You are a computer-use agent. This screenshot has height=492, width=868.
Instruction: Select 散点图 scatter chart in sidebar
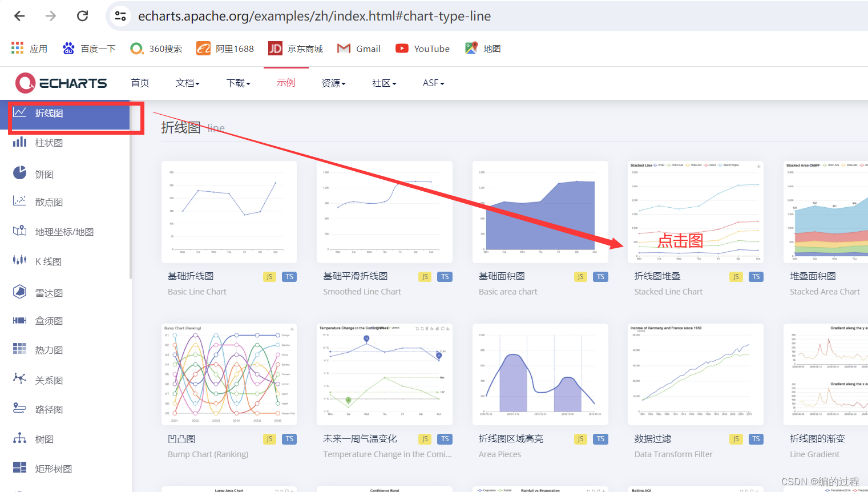[x=65, y=202]
